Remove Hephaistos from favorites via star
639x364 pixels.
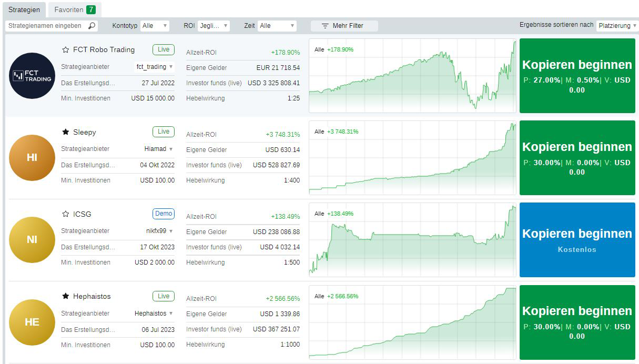(66, 296)
